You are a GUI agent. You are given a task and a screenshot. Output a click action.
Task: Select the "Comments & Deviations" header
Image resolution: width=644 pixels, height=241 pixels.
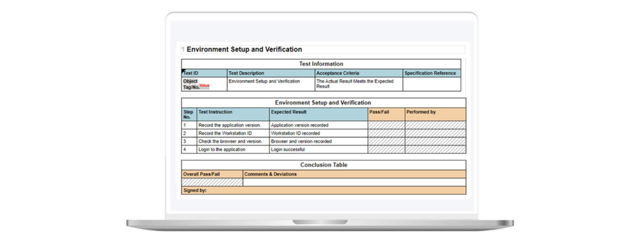point(354,174)
